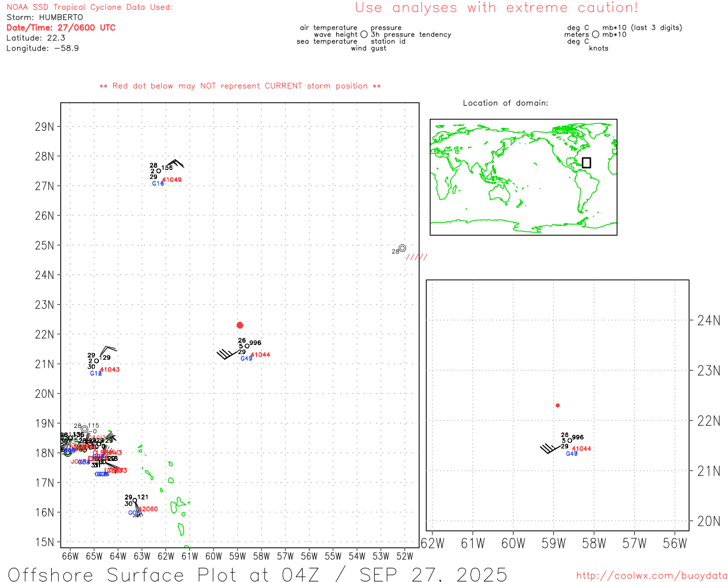Viewport: 728px width, 582px height.
Task: Click the 'Date/Time: 27/0600 UTC' text
Action: [61, 28]
